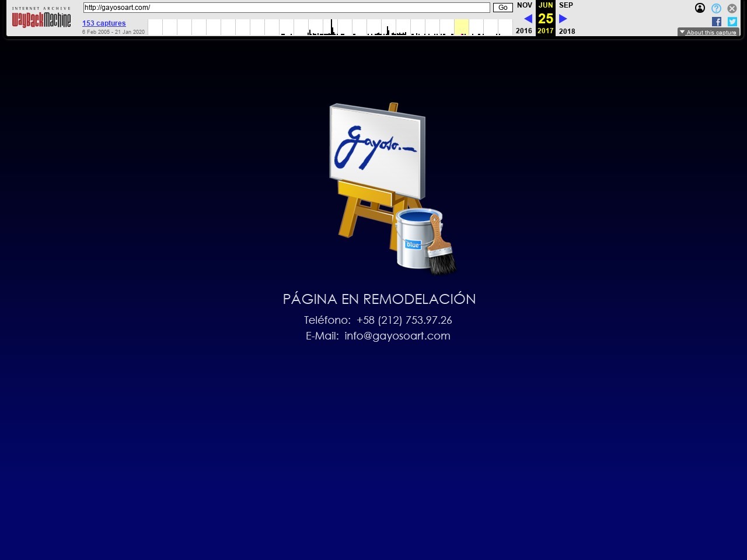Open the user account icon
The image size is (747, 560).
[x=700, y=8]
